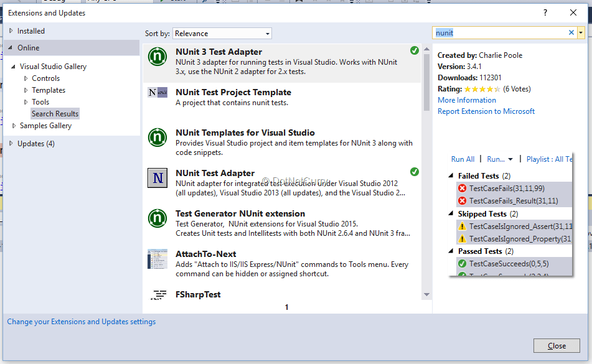This screenshot has width=592, height=364.
Task: Select the AttachTo-Next title
Action: tap(206, 254)
